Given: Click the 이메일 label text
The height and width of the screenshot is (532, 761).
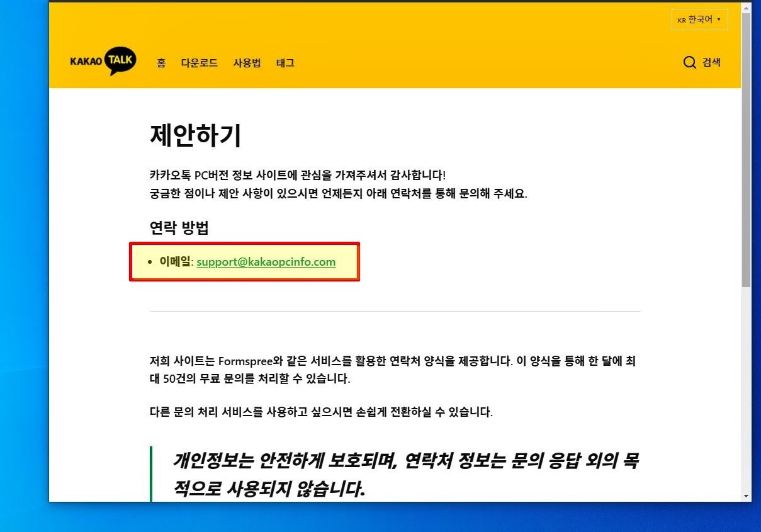Looking at the screenshot, I should pyautogui.click(x=175, y=262).
